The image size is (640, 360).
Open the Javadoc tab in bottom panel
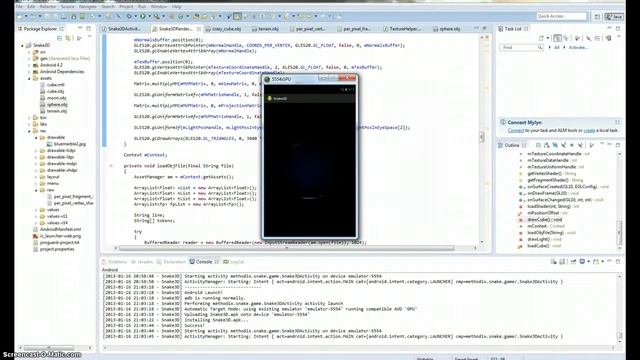pyautogui.click(x=142, y=262)
